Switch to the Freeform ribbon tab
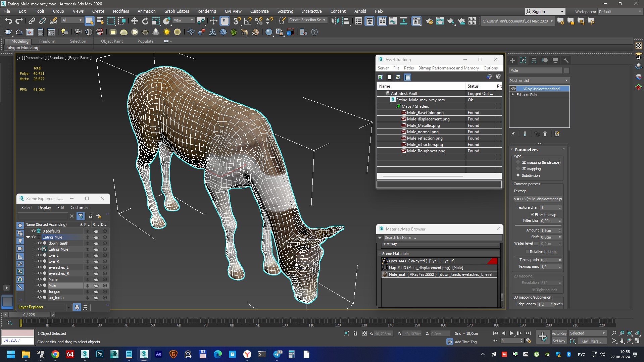Image resolution: width=644 pixels, height=362 pixels. click(x=47, y=41)
